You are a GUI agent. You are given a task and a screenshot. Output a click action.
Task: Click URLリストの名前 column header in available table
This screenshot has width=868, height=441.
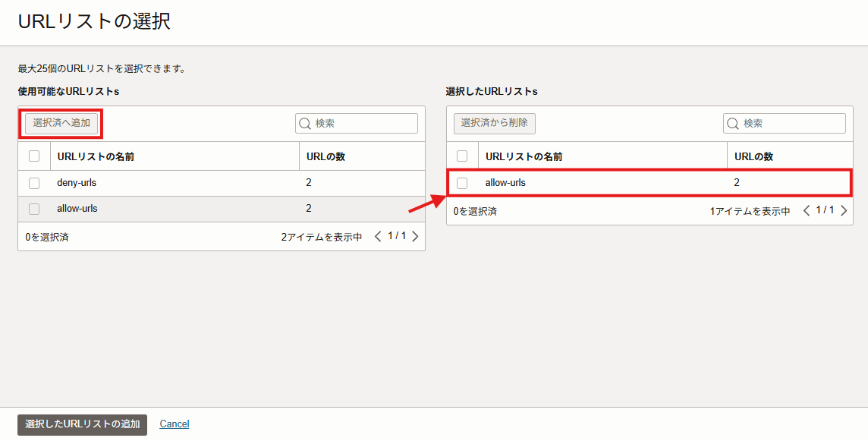[96, 156]
